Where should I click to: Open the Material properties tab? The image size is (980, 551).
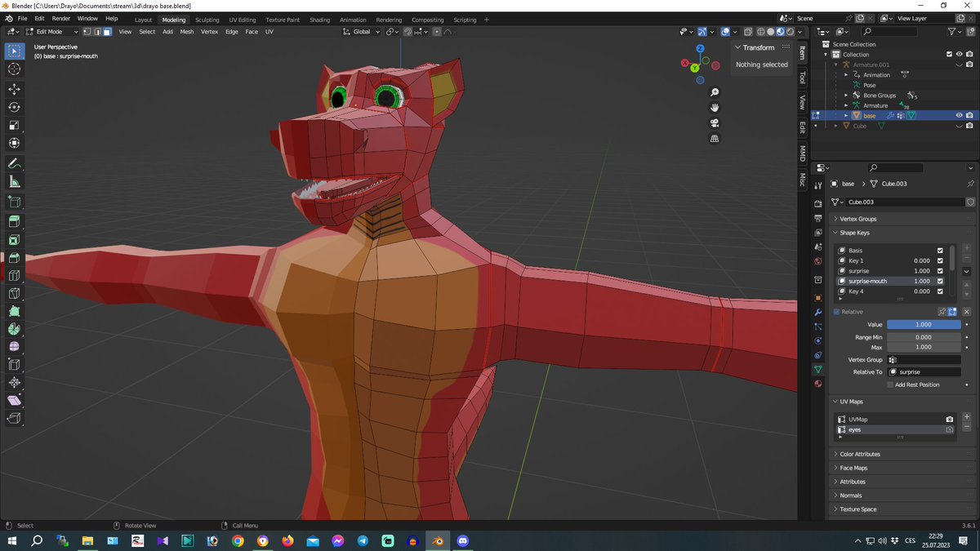pyautogui.click(x=817, y=384)
